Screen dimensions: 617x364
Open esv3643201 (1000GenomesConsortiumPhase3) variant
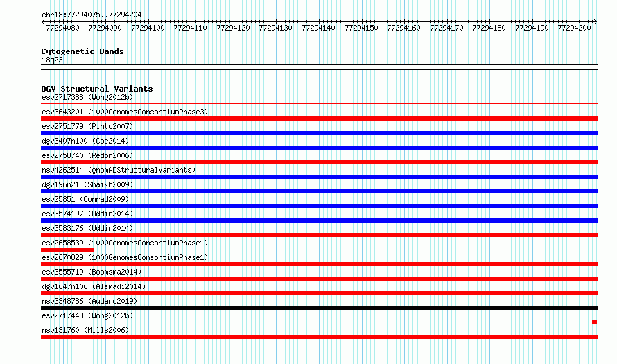coord(125,112)
